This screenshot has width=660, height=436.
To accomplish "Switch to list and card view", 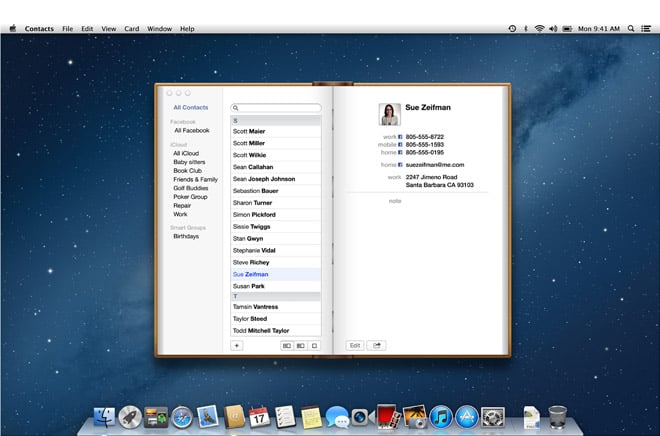I will point(300,345).
